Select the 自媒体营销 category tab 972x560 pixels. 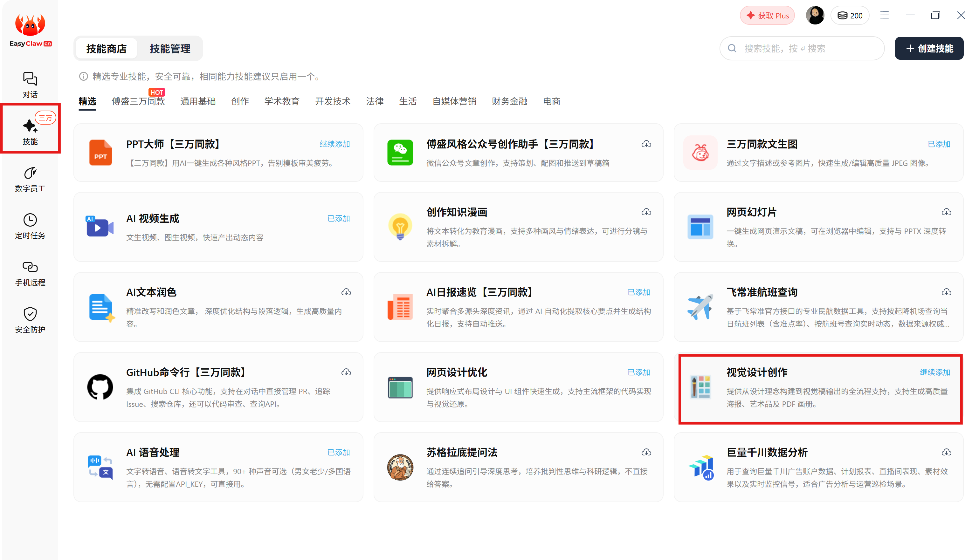click(x=454, y=101)
